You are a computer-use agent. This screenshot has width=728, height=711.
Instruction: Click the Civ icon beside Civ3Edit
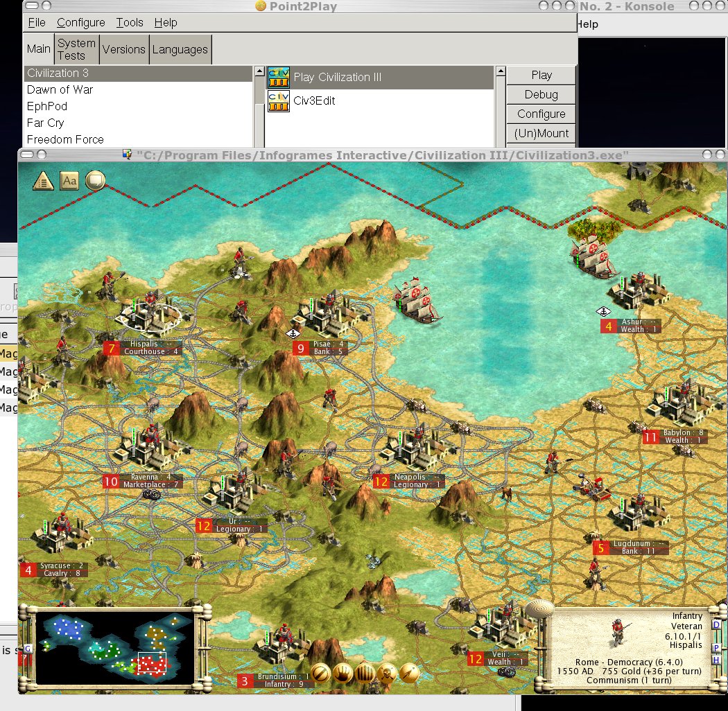(279, 101)
